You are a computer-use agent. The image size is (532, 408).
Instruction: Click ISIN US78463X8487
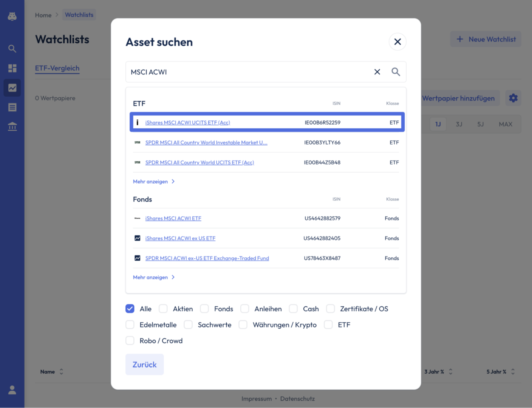coord(322,258)
